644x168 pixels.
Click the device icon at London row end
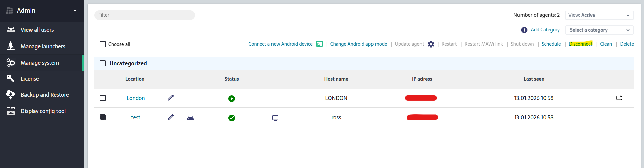click(619, 98)
